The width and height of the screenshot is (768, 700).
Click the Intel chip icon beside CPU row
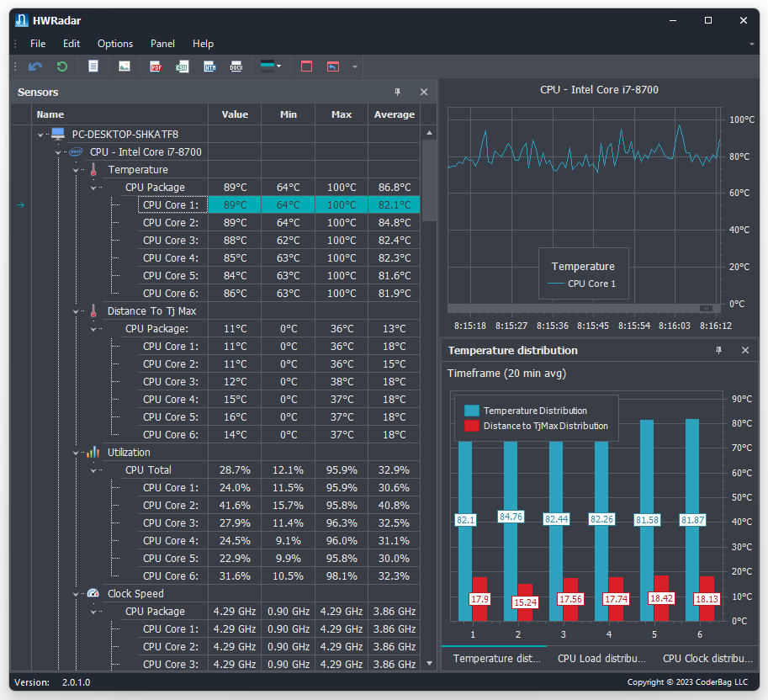pyautogui.click(x=76, y=151)
